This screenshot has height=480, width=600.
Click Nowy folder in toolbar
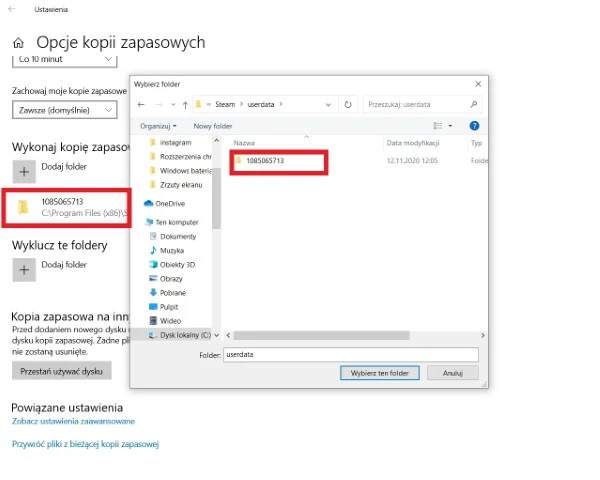[x=212, y=126]
